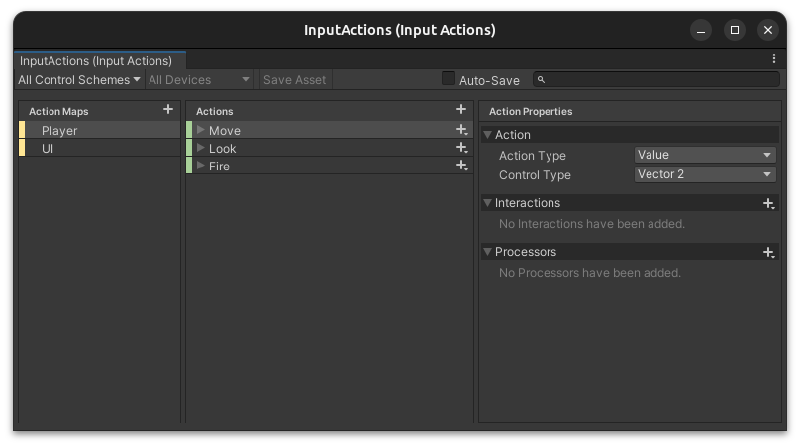The image size is (800, 447).
Task: Click 'No Interactions have been added.' text
Action: (x=592, y=224)
